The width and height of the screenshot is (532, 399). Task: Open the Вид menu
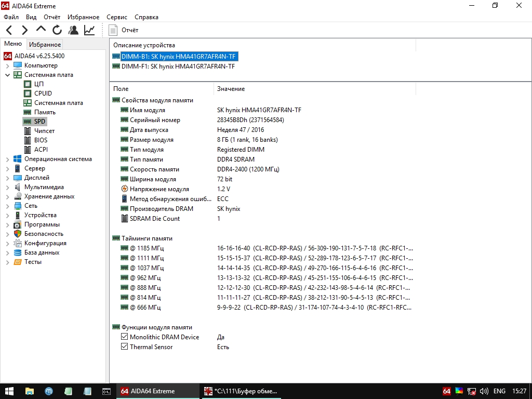pyautogui.click(x=31, y=17)
